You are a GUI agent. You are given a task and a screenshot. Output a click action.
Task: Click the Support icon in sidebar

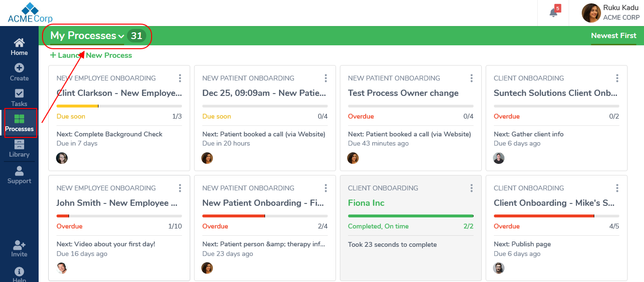19,171
